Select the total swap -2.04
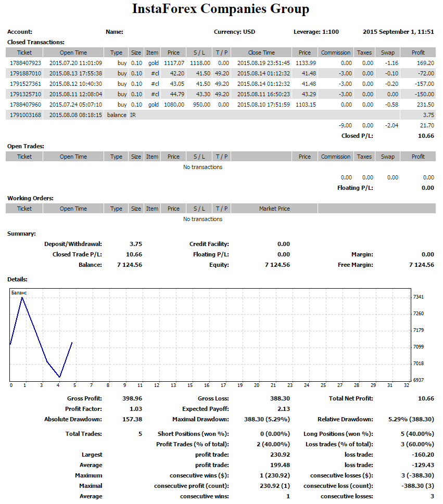 (x=391, y=125)
